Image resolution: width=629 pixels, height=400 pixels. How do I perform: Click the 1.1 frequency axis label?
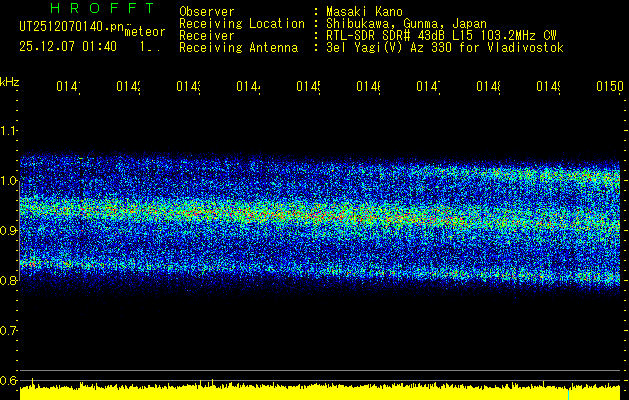click(10, 131)
